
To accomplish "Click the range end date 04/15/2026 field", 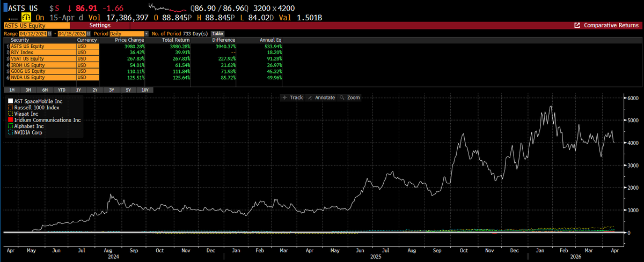I will pos(71,33).
